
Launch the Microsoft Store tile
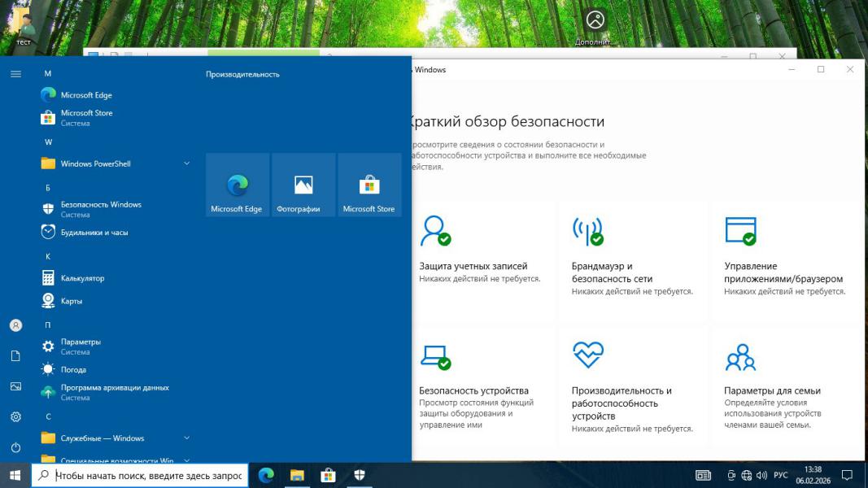coord(369,185)
